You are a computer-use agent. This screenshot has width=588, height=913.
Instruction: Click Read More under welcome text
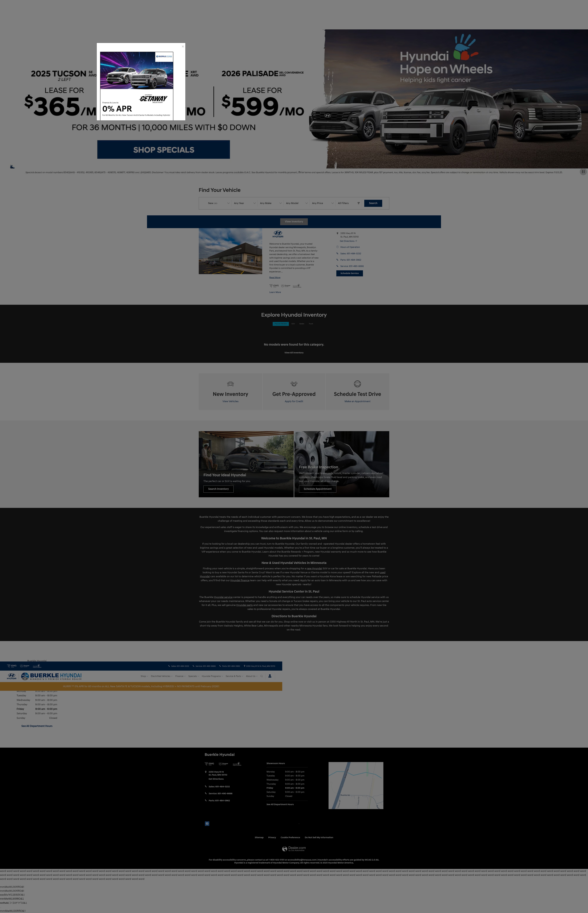[x=275, y=278]
